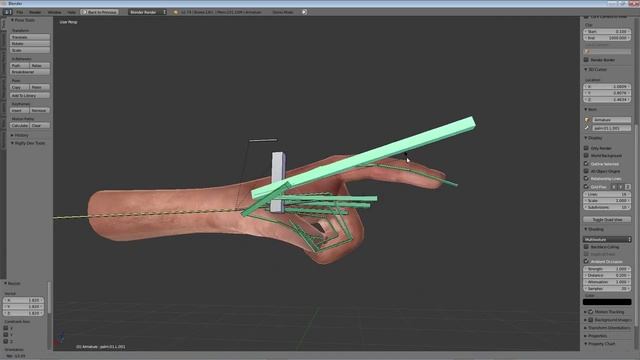
Task: Select the Tools vertical tab
Action: point(3,25)
